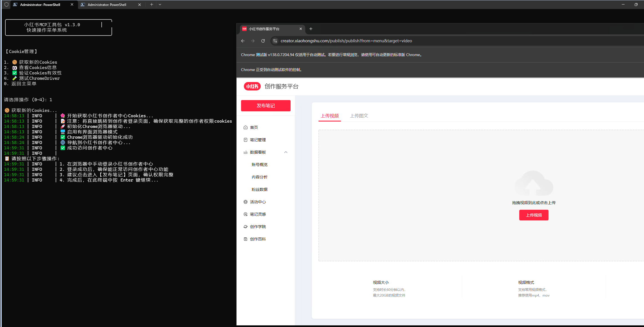Switch to the 上传图文 tab
Image resolution: width=644 pixels, height=327 pixels.
359,116
